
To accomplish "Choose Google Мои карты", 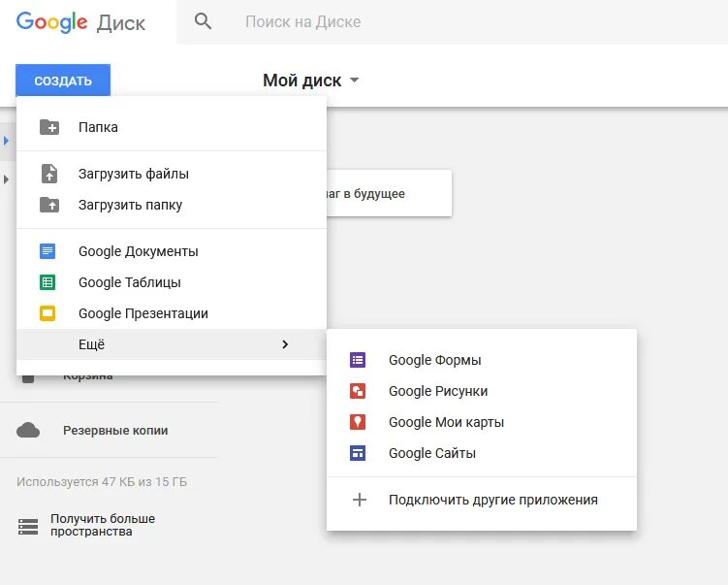I will (482, 422).
